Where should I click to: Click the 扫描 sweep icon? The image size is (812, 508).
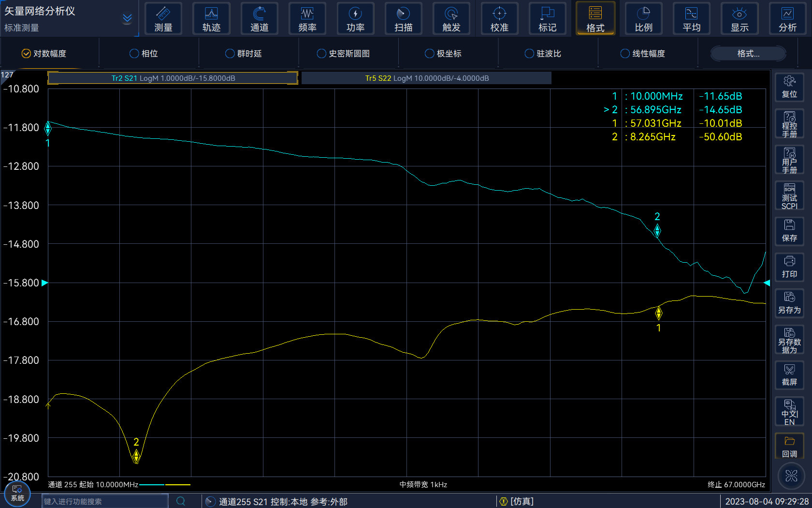pyautogui.click(x=403, y=19)
